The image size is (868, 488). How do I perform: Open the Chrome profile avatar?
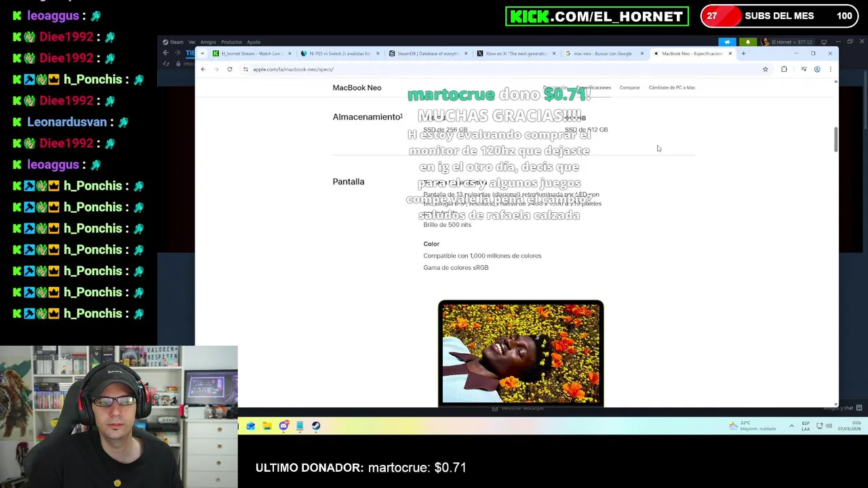(x=817, y=69)
